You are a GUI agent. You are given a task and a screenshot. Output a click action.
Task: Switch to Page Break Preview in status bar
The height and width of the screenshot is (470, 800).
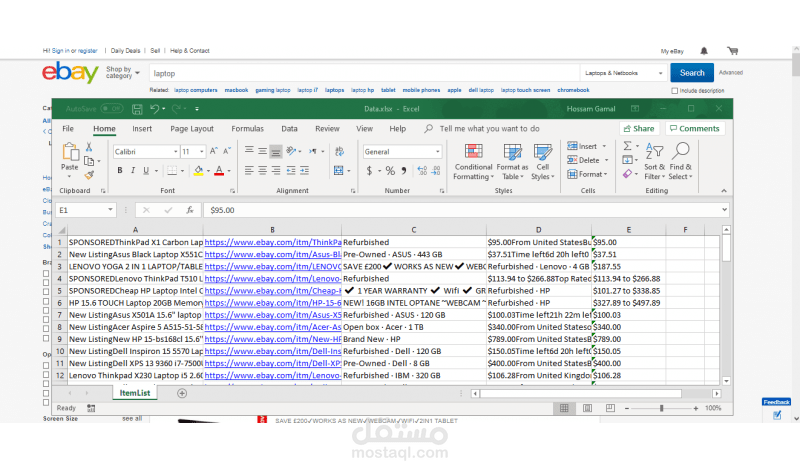tap(610, 408)
